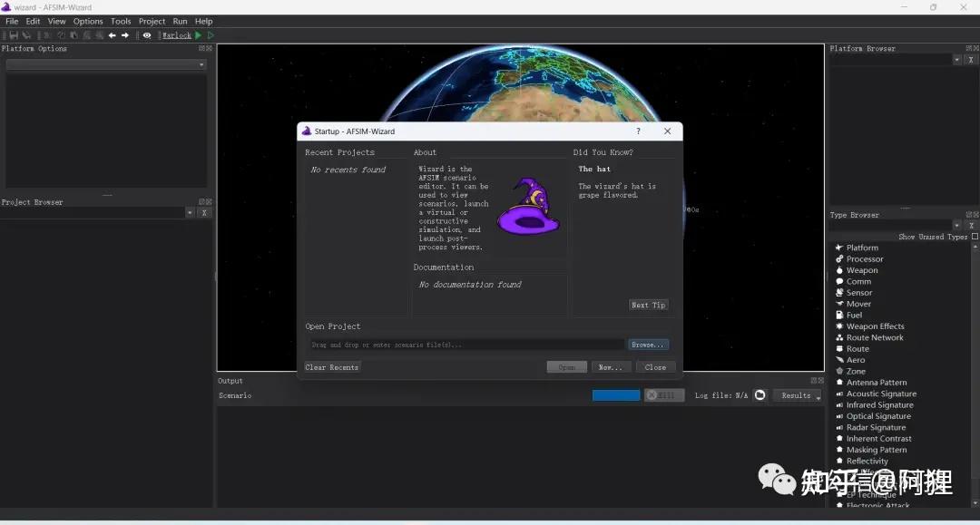
Task: Click the back arrow in toolbar
Action: coord(112,35)
